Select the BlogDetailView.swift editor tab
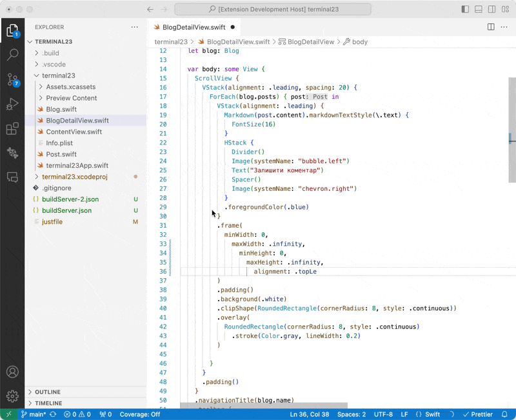516x420 pixels. point(193,27)
